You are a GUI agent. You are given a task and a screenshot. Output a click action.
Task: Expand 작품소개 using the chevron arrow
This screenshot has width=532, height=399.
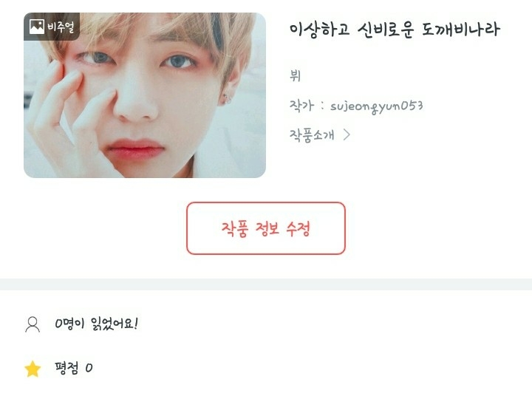(347, 134)
